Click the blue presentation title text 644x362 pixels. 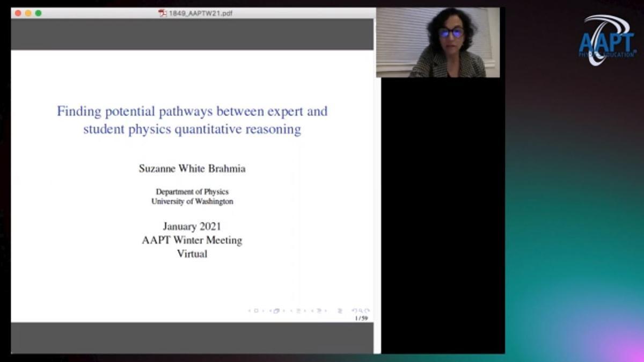pyautogui.click(x=192, y=120)
